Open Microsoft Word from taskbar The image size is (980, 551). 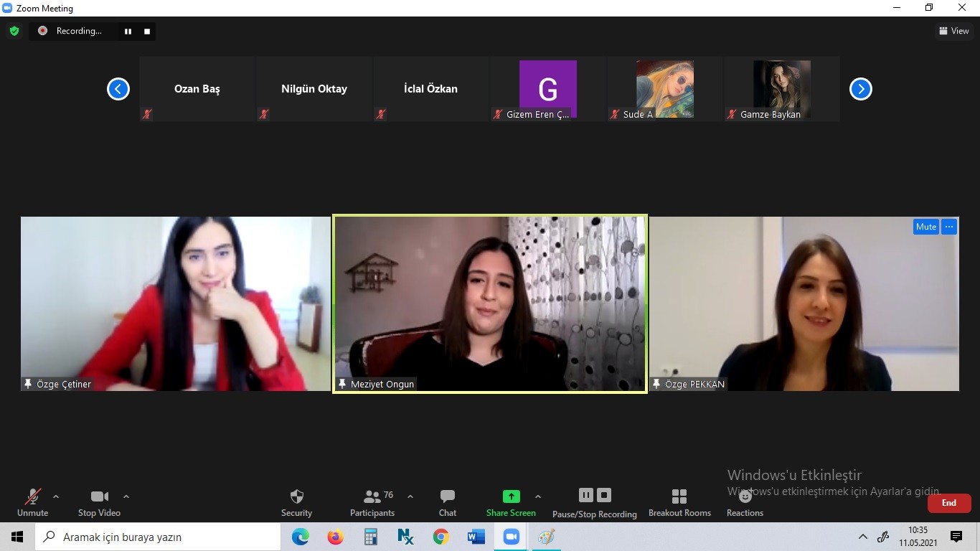tap(476, 537)
